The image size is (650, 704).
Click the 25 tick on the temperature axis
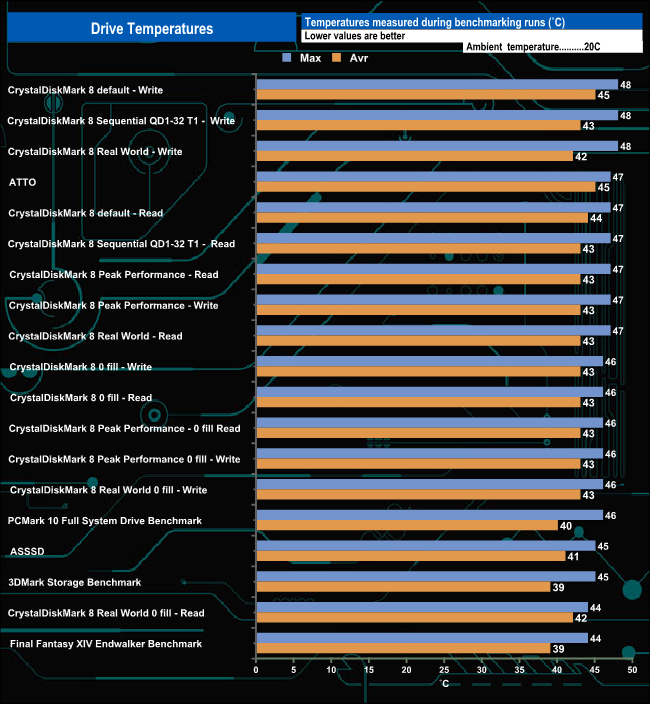click(x=444, y=670)
